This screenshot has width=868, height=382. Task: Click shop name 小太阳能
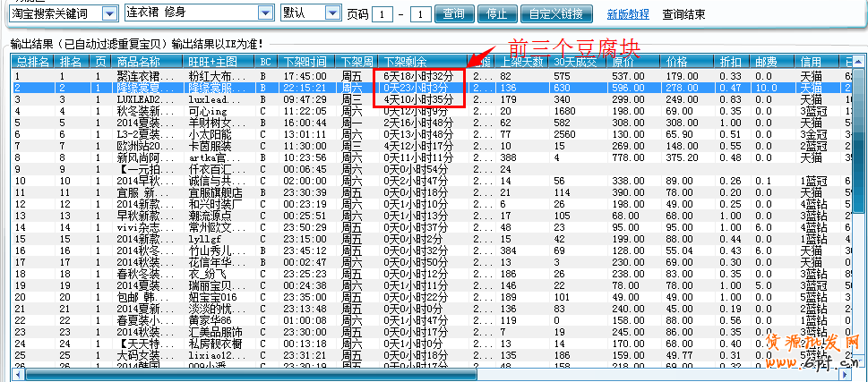210,134
